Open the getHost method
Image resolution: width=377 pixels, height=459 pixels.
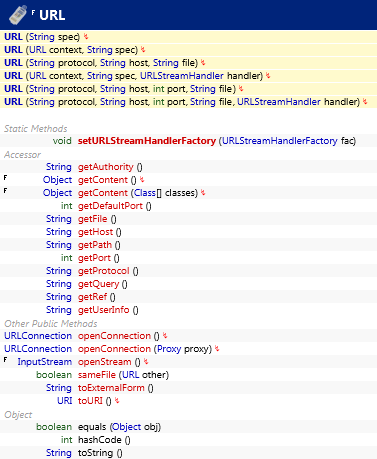click(95, 232)
